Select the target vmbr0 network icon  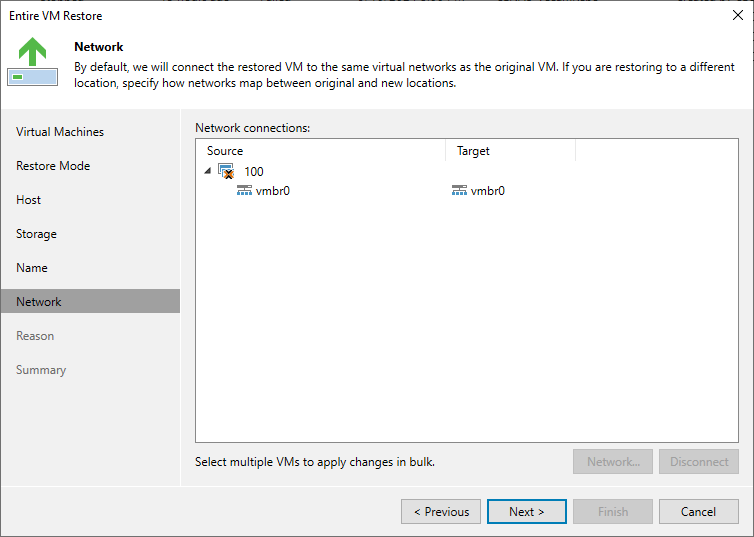459,190
